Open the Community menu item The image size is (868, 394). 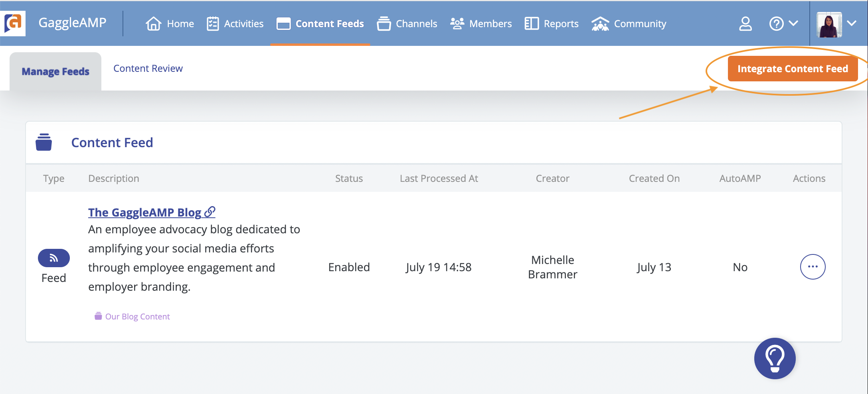coord(629,24)
